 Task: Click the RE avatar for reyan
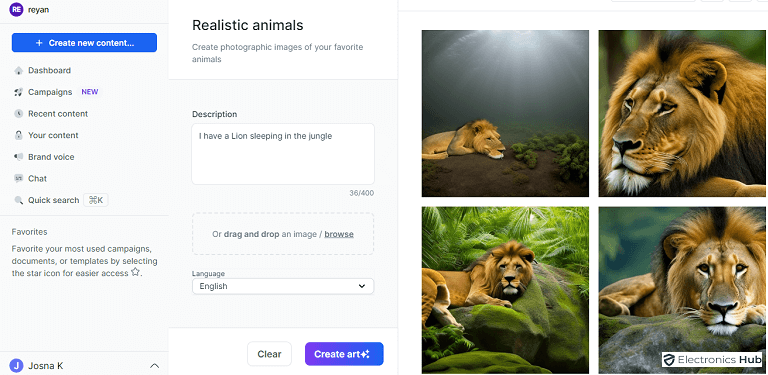tap(16, 9)
